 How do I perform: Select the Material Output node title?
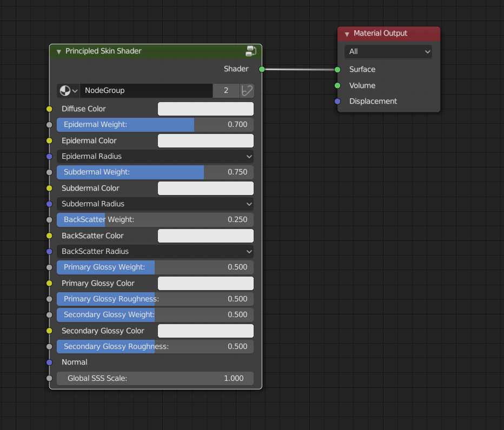[380, 33]
